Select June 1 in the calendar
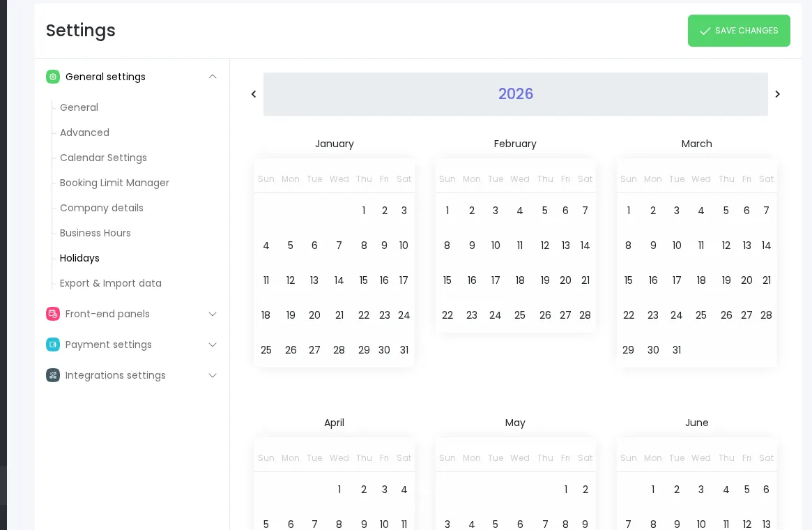The image size is (812, 530). click(652, 490)
